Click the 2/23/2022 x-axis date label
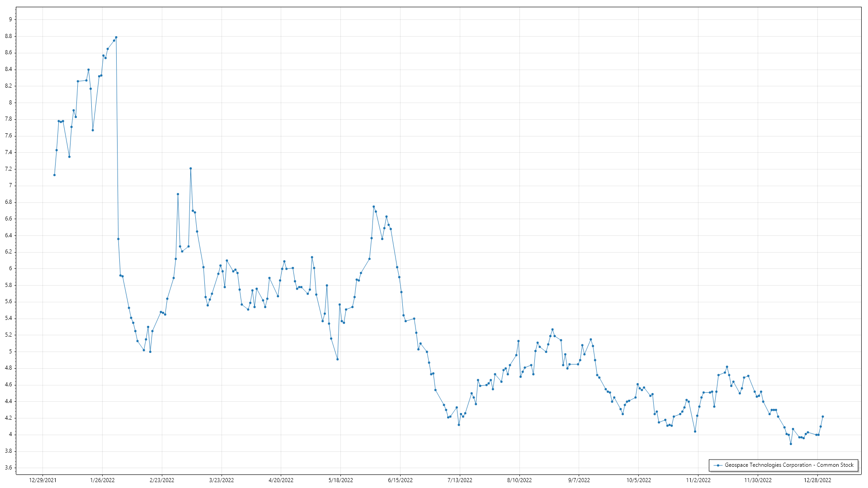The width and height of the screenshot is (868, 488). [x=162, y=480]
